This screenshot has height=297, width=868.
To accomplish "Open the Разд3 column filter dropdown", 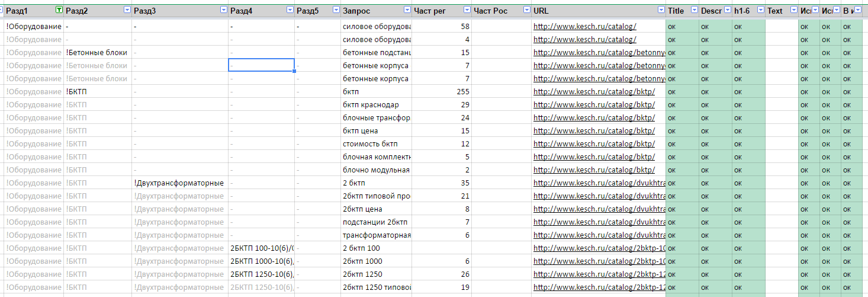I will point(223,11).
